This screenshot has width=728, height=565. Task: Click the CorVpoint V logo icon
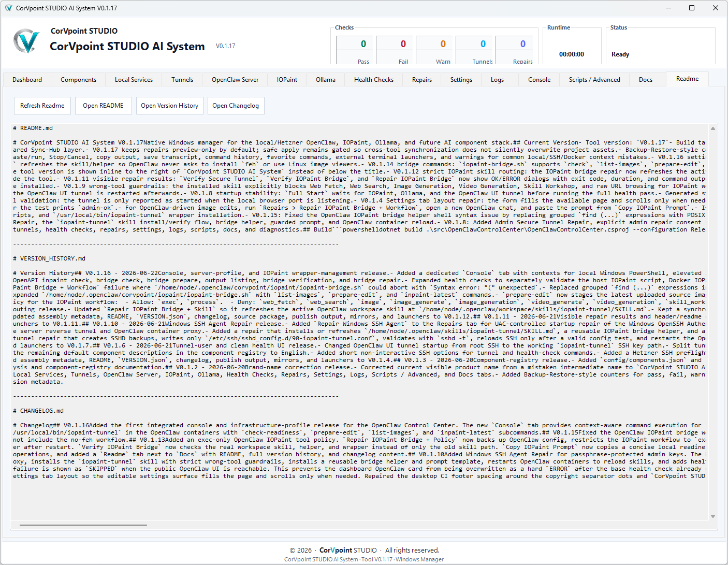click(26, 41)
